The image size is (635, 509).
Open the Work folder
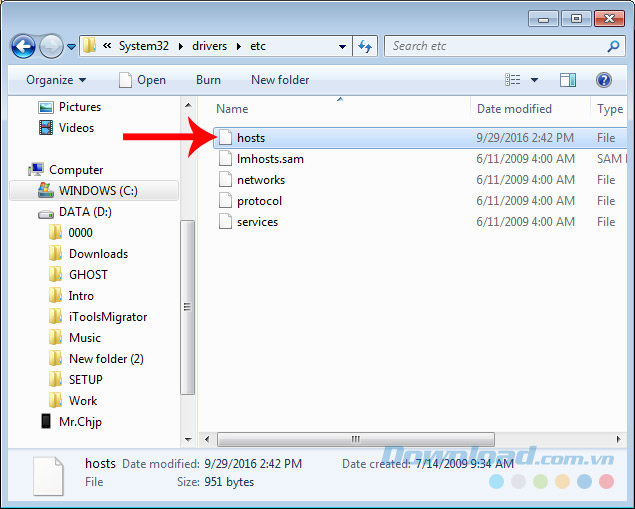73,401
